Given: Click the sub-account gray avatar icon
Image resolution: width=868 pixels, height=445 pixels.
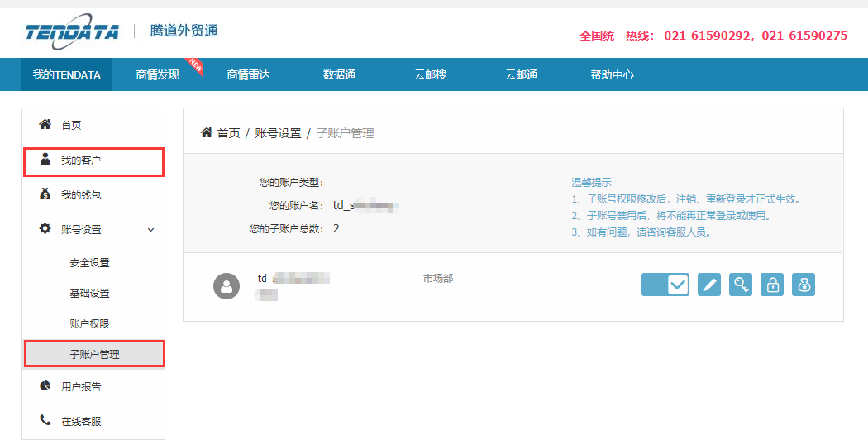Looking at the screenshot, I should [227, 285].
